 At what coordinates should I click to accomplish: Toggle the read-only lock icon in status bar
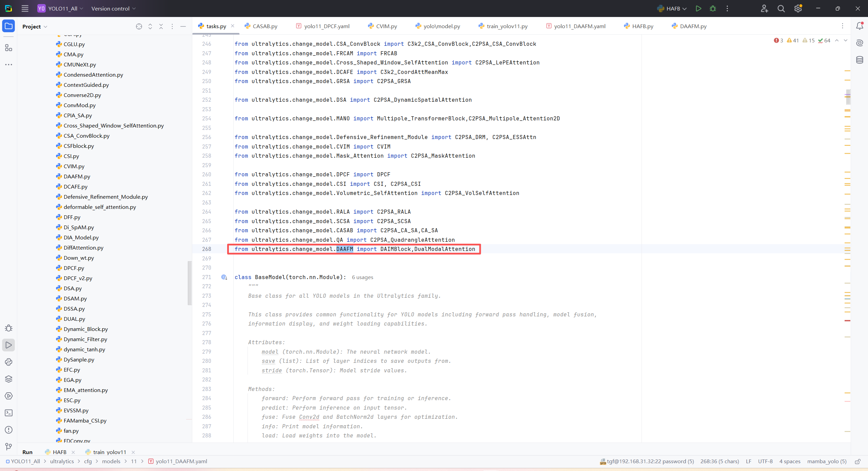tap(857, 462)
